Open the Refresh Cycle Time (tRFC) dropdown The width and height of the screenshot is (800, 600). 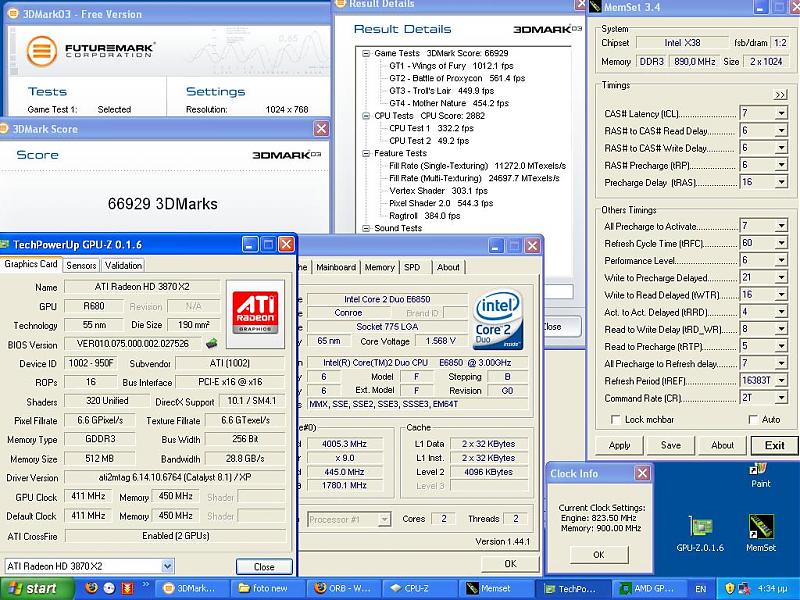coord(781,243)
